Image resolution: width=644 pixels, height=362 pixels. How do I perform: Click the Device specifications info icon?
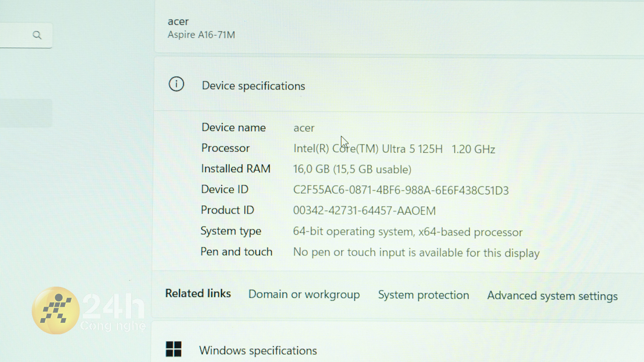click(176, 84)
